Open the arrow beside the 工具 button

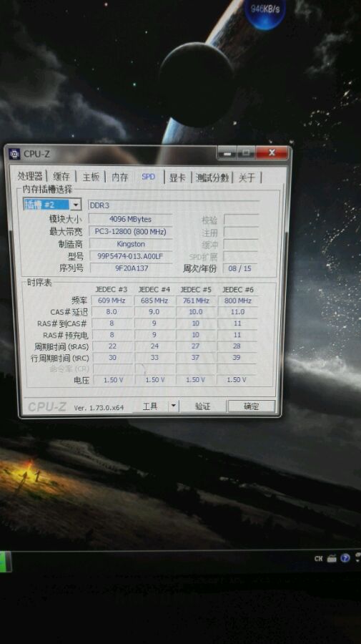(x=174, y=406)
